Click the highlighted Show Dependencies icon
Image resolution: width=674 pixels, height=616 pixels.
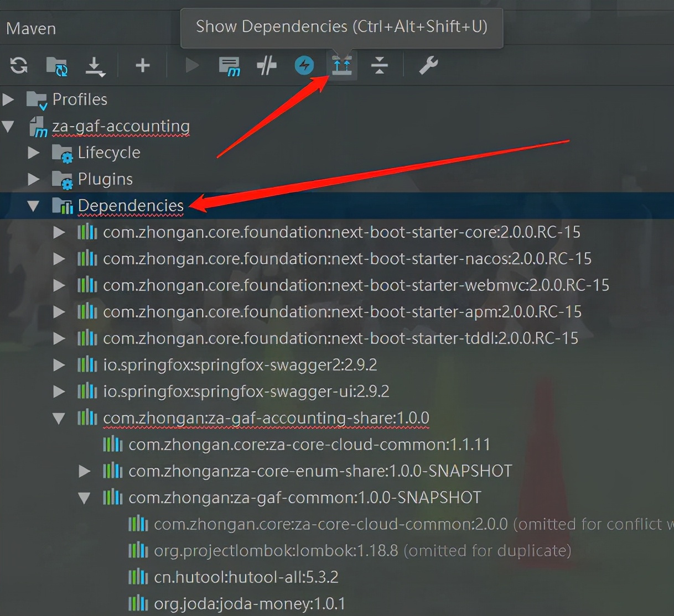point(341,65)
